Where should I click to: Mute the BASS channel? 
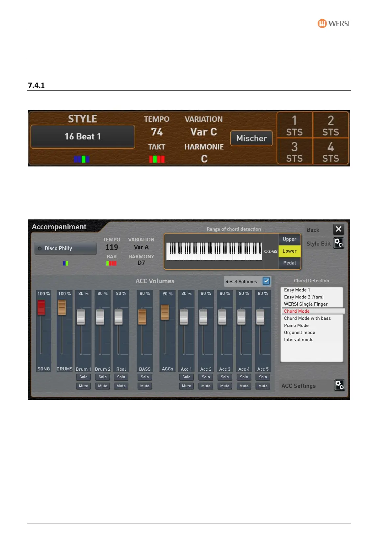tap(145, 386)
